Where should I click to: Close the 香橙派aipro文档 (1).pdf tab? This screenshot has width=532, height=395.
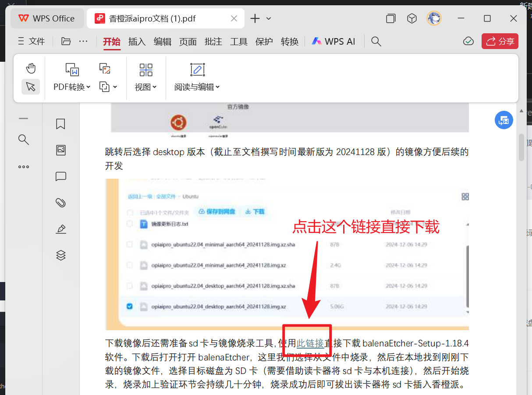pyautogui.click(x=234, y=18)
